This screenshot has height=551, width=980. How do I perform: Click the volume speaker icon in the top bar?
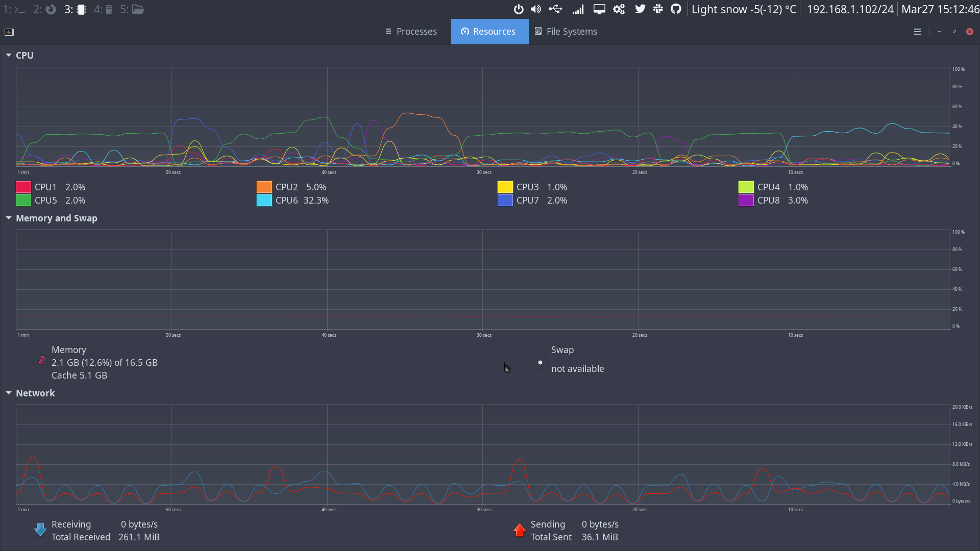tap(536, 9)
